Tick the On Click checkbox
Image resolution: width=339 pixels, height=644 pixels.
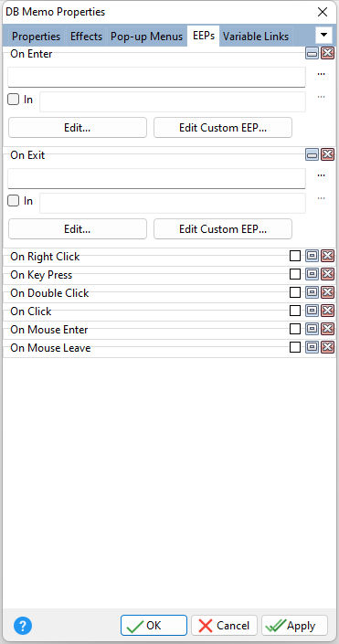point(295,311)
